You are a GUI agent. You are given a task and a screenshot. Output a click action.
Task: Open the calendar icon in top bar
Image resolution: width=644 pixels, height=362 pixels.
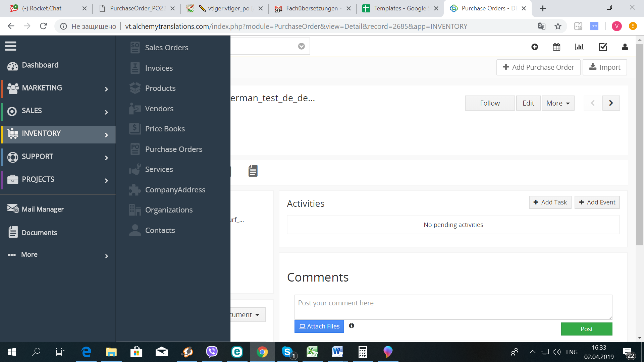pos(556,47)
